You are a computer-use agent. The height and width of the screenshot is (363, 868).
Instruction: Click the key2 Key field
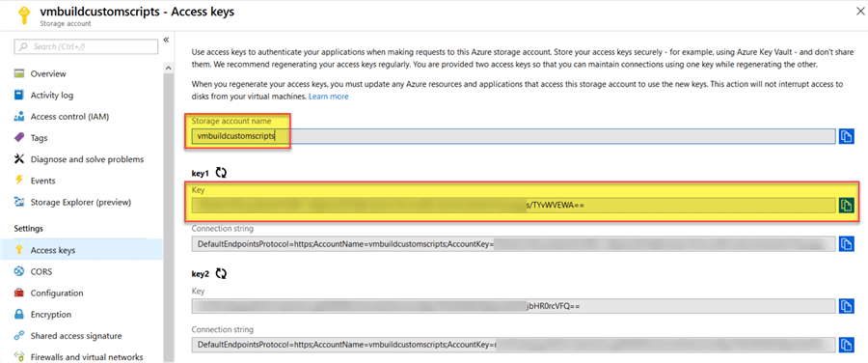click(x=513, y=306)
